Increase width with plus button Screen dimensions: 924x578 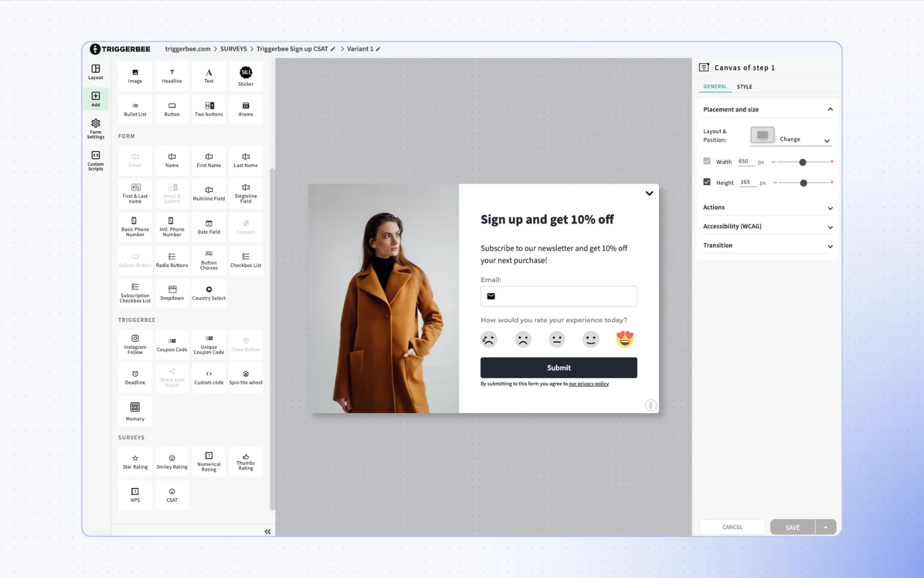[x=832, y=162]
